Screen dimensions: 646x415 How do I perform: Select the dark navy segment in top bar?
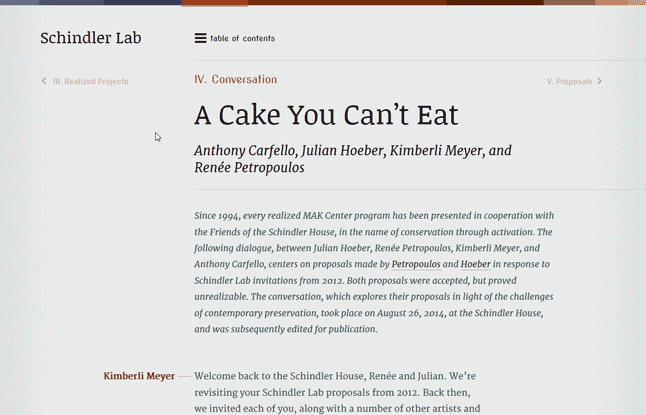pyautogui.click(x=143, y=2)
